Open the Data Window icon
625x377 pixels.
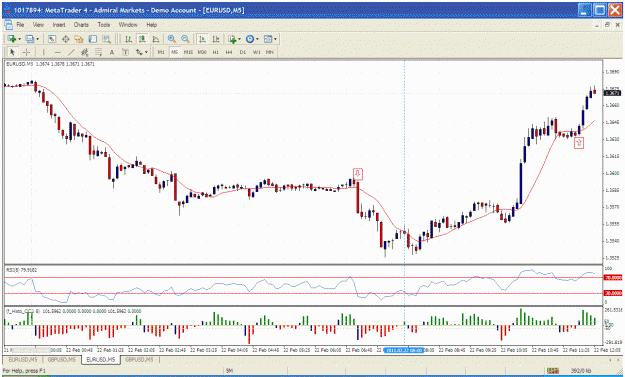(x=66, y=39)
